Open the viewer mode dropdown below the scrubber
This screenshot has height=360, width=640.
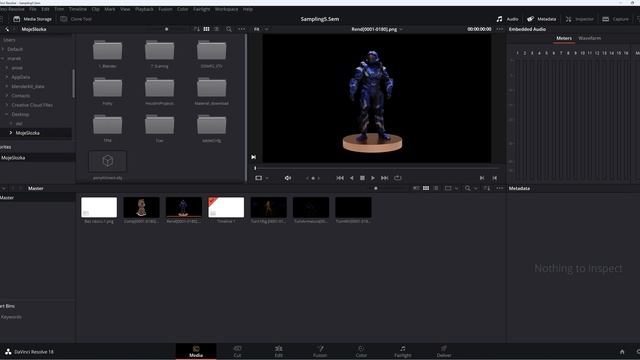click(262, 178)
